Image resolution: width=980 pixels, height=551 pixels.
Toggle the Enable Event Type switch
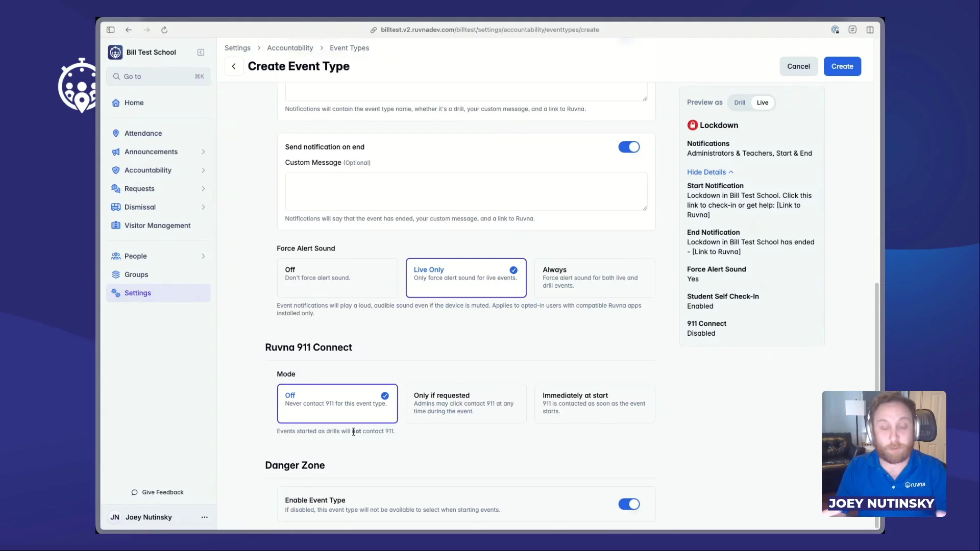coord(629,504)
